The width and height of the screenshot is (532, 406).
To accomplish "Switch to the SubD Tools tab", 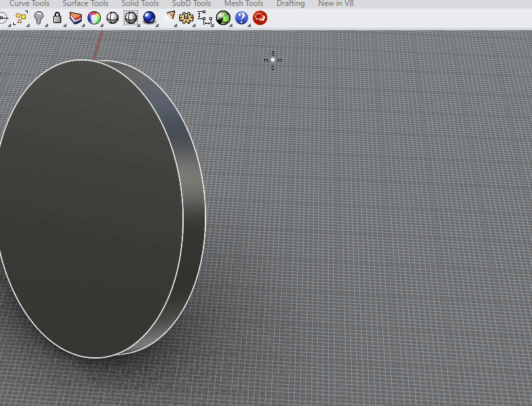I will point(192,3).
